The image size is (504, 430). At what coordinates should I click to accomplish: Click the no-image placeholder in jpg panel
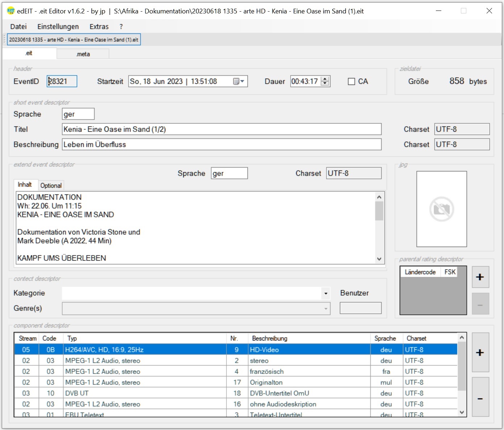coord(441,209)
